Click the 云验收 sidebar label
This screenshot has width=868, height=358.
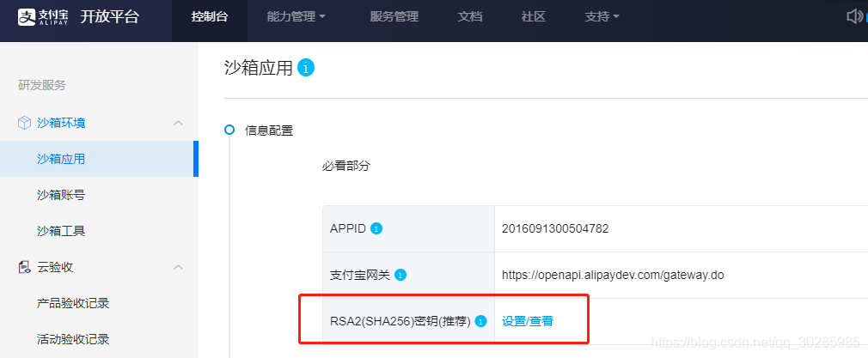[x=55, y=267]
